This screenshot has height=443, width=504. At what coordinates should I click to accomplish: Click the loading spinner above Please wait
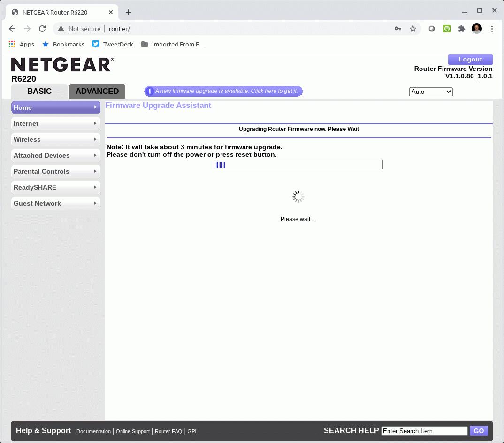(x=298, y=197)
